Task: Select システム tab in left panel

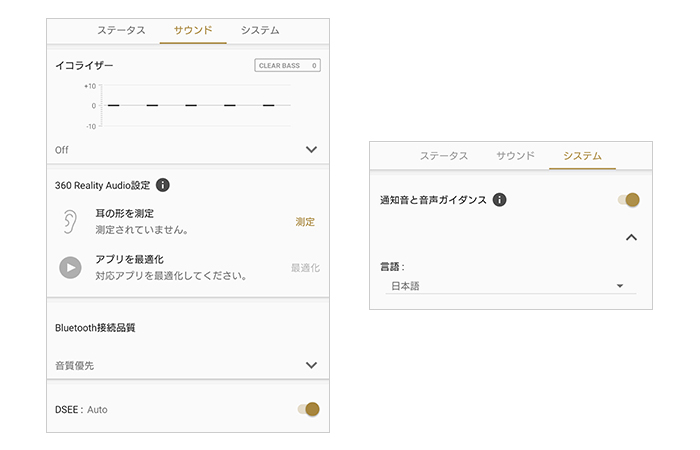Action: coord(260,30)
